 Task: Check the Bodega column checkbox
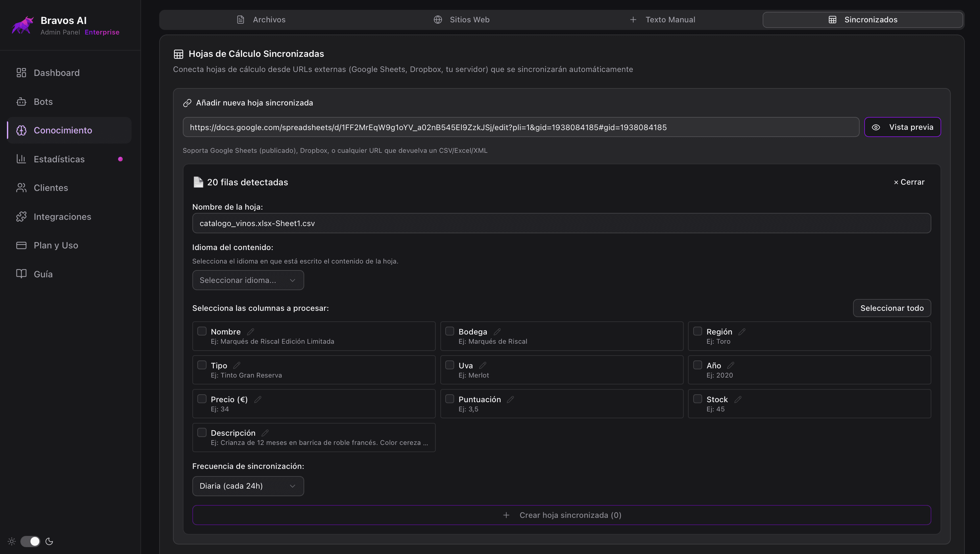[x=450, y=331]
